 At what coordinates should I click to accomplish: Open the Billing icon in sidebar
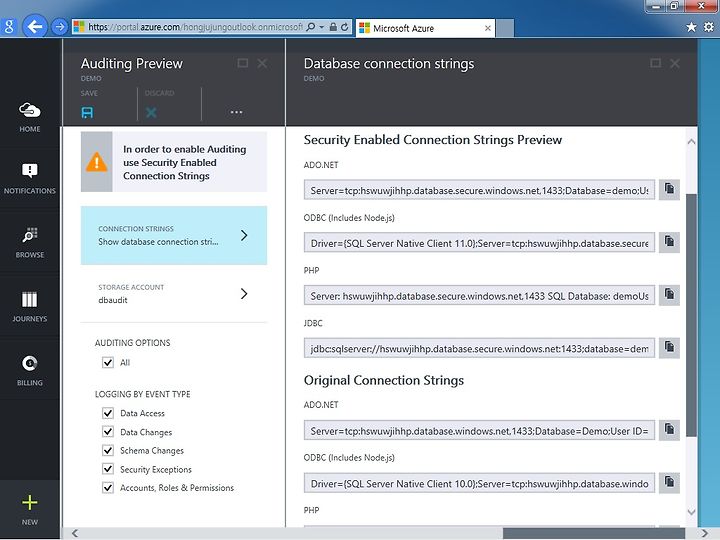pyautogui.click(x=29, y=363)
